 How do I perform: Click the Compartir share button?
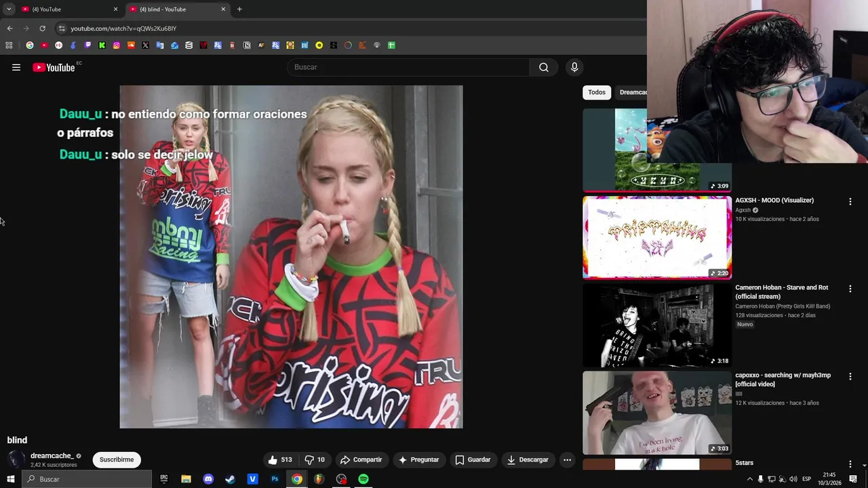361,460
